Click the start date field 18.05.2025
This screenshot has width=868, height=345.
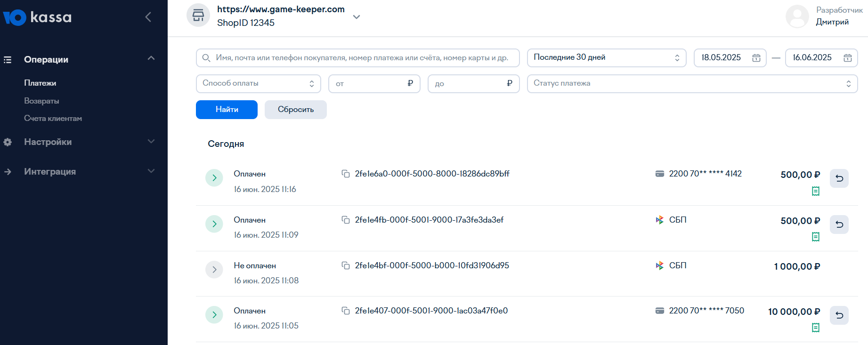730,58
